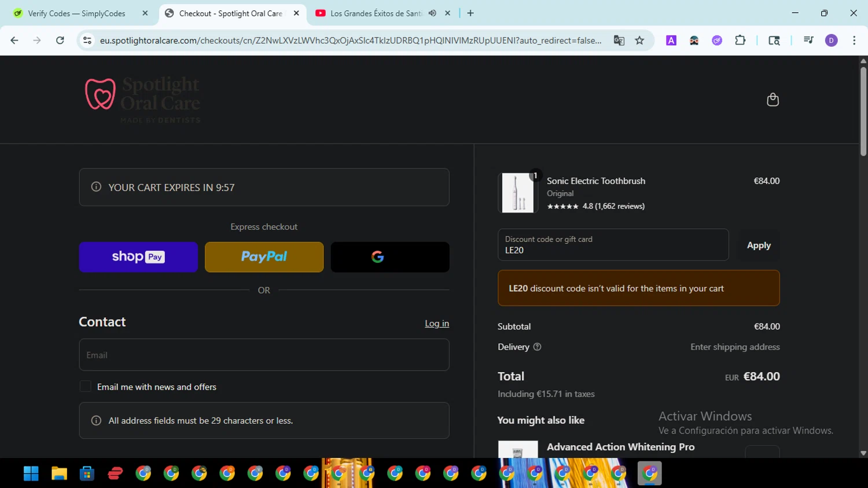Image resolution: width=868 pixels, height=488 pixels.
Task: Click the Sonic Electric Toothbrush title
Action: click(x=596, y=181)
